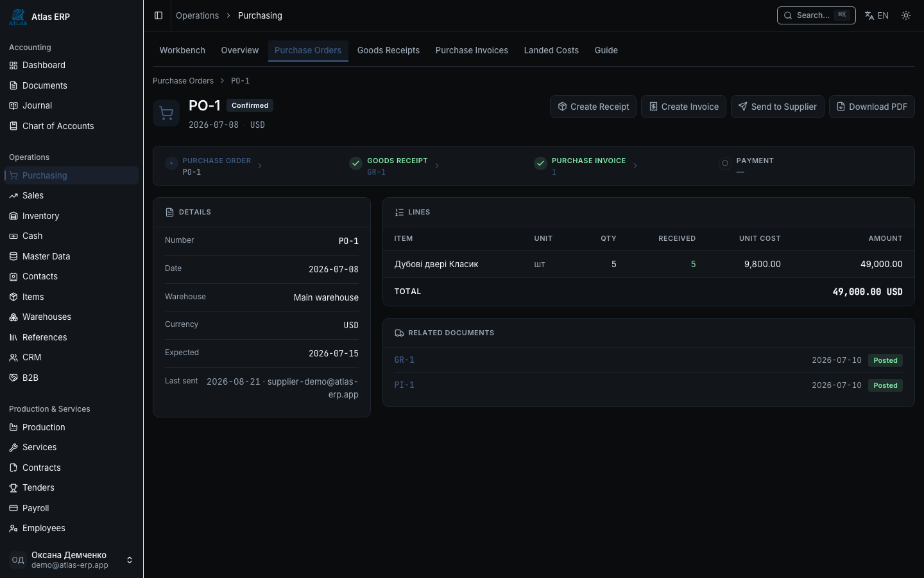Open Payroll in sidebar

tap(71, 508)
